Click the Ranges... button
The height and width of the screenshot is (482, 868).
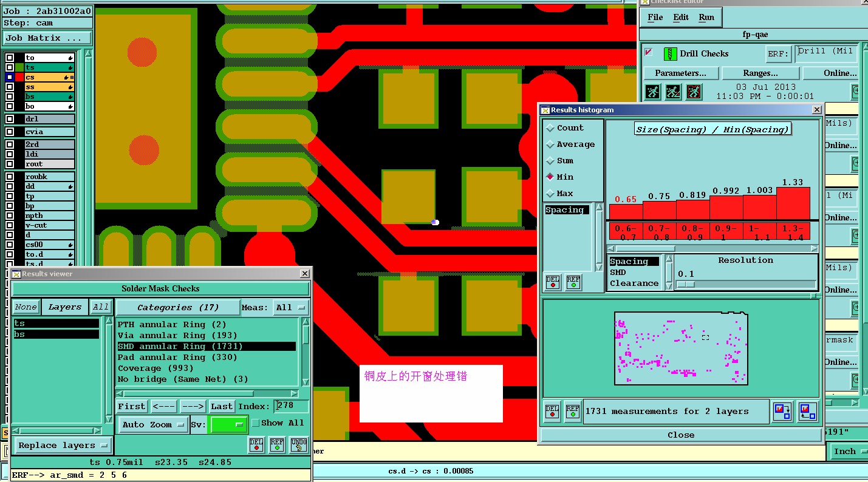(x=761, y=73)
